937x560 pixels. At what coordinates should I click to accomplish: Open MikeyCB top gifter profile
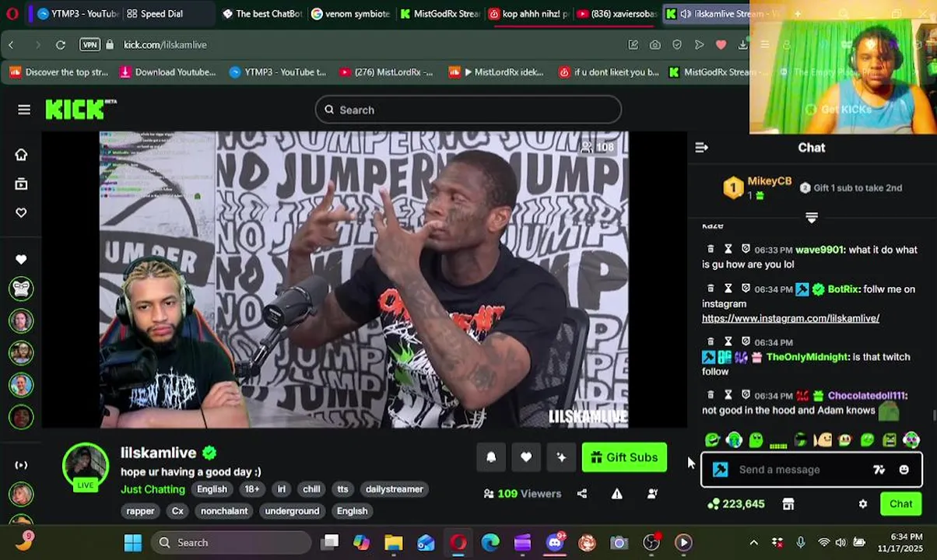point(769,181)
